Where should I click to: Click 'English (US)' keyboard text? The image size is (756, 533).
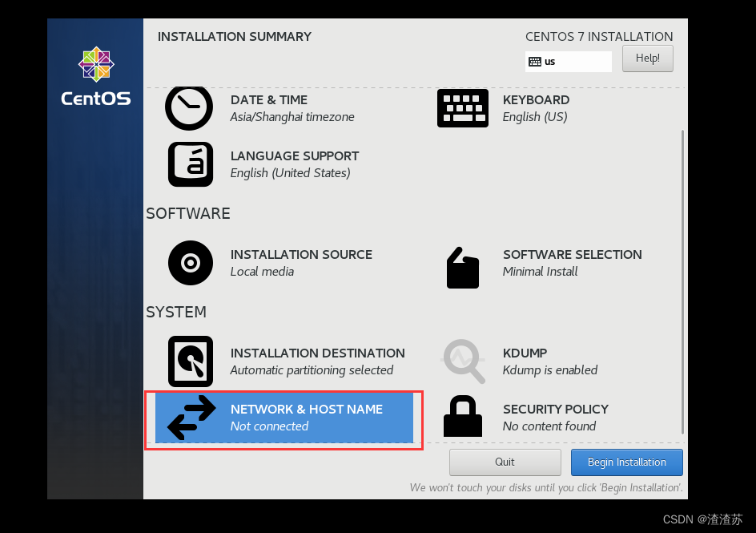point(535,117)
